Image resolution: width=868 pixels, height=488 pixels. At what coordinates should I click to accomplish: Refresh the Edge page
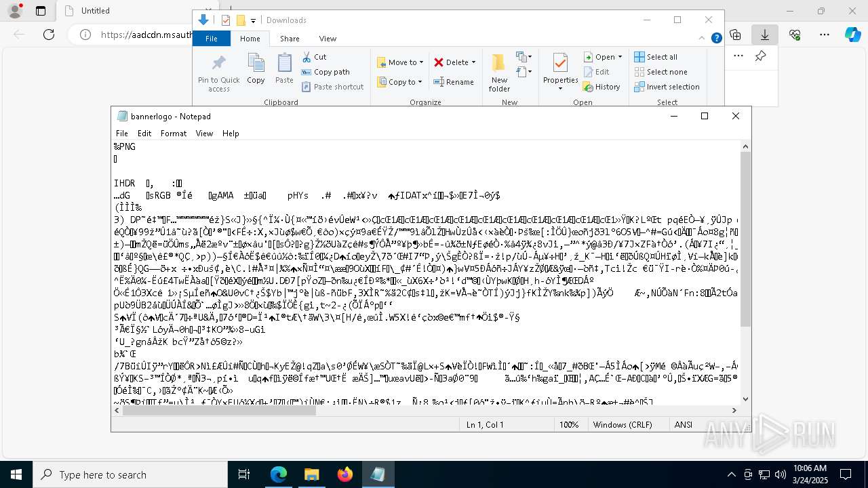tap(49, 35)
